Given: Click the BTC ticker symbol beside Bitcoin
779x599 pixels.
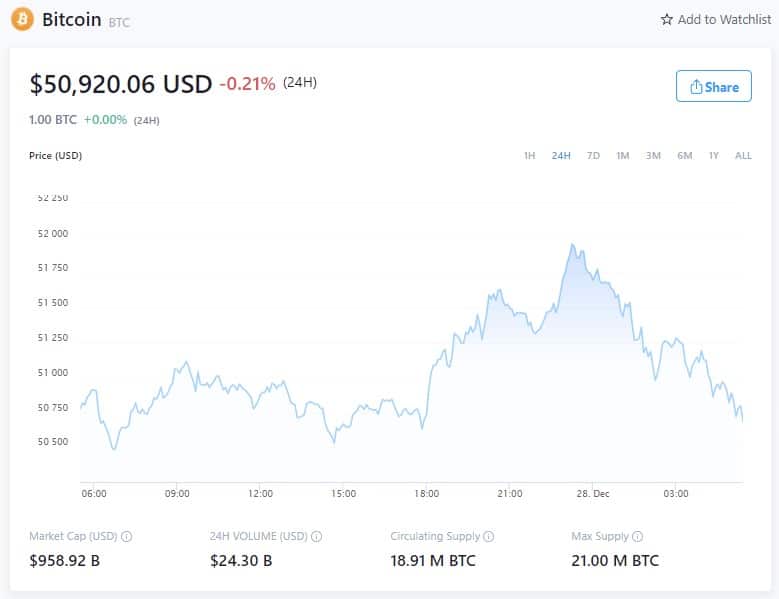Looking at the screenshot, I should [x=119, y=22].
